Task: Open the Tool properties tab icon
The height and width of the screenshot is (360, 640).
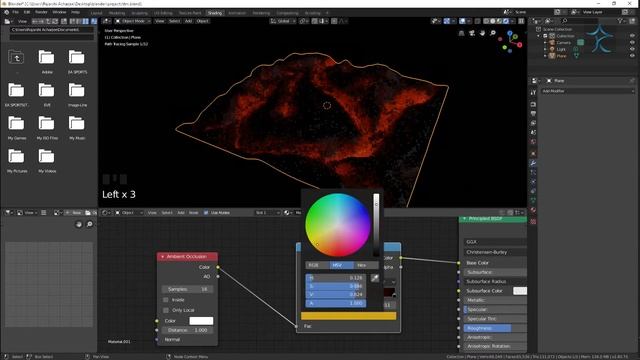Action: point(533,93)
